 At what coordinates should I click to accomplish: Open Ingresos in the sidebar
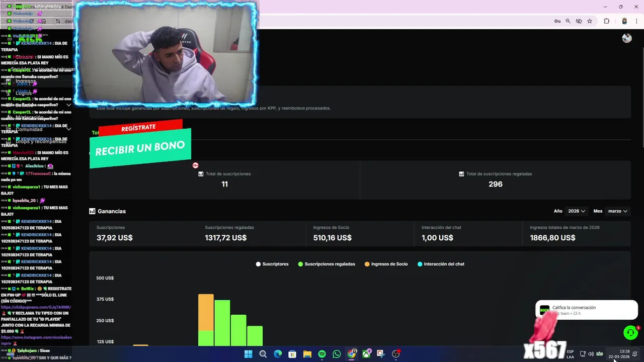(x=26, y=81)
